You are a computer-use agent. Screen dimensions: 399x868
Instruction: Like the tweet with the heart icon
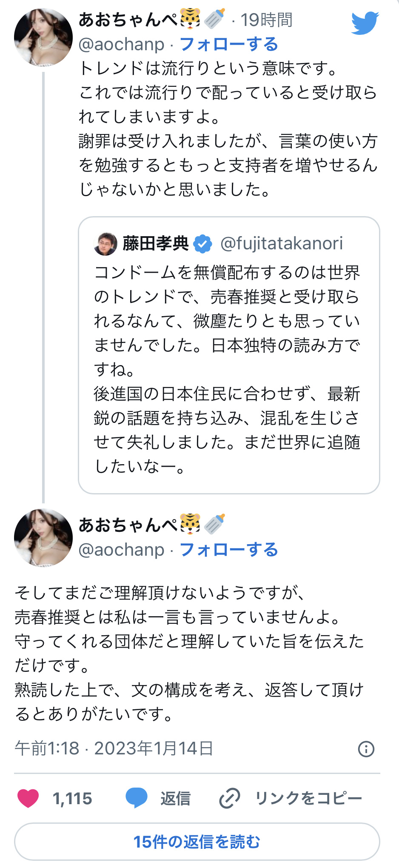tap(28, 798)
